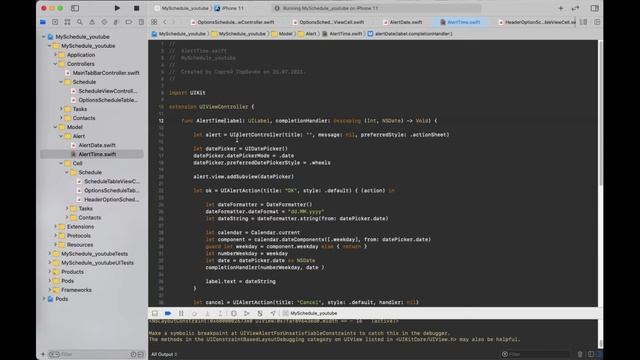Open the debug memory graph

tap(247, 313)
